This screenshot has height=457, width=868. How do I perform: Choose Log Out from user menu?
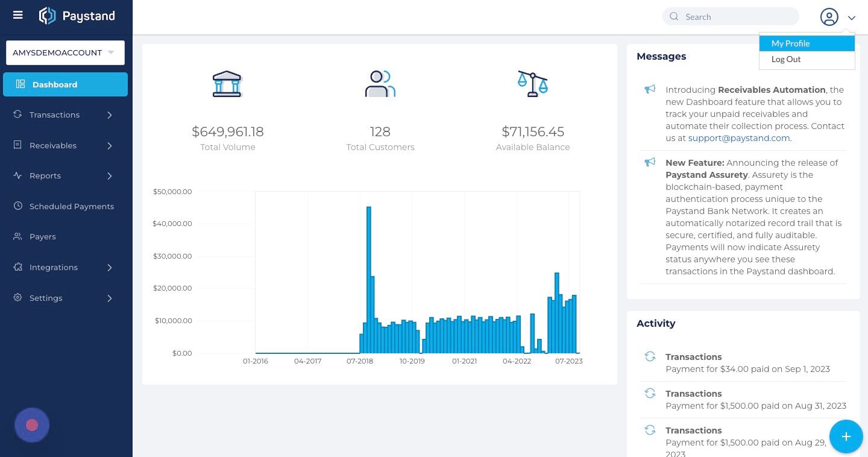point(807,59)
